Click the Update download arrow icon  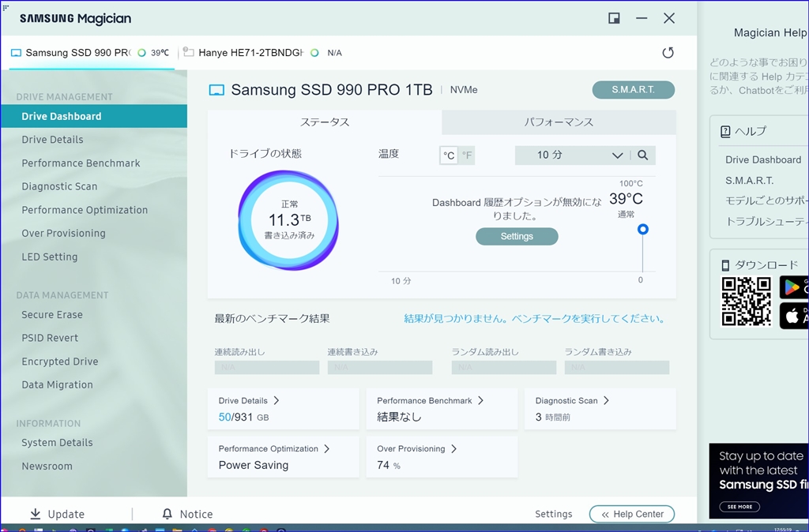pos(35,514)
